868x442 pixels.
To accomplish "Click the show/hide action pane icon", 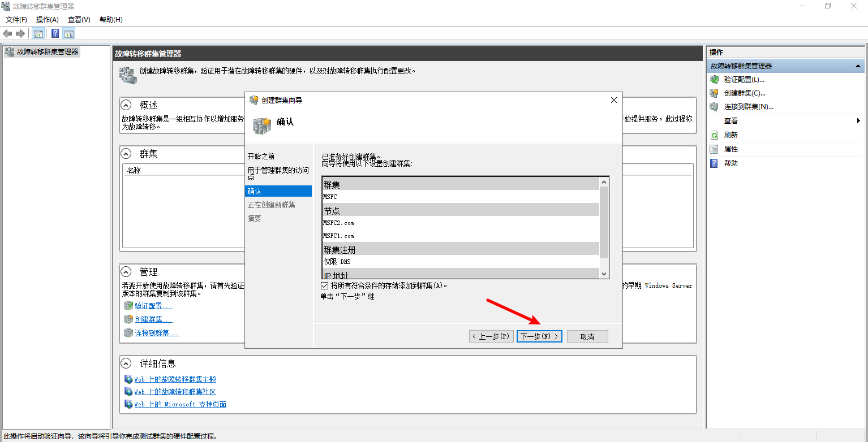I will click(69, 33).
